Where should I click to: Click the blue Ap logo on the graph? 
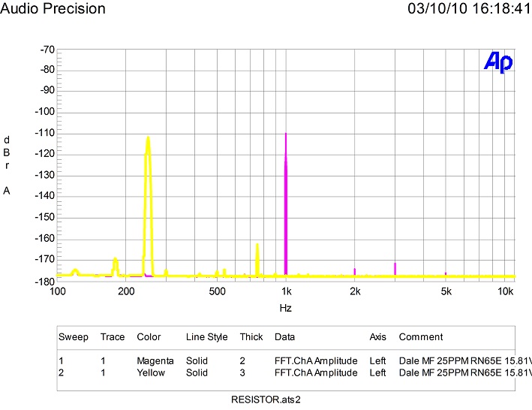(x=498, y=62)
